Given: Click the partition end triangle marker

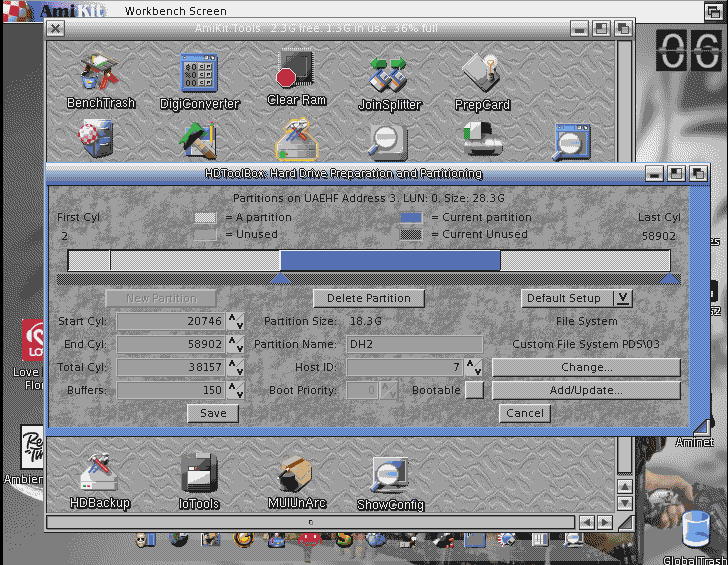Looking at the screenshot, I should click(670, 278).
